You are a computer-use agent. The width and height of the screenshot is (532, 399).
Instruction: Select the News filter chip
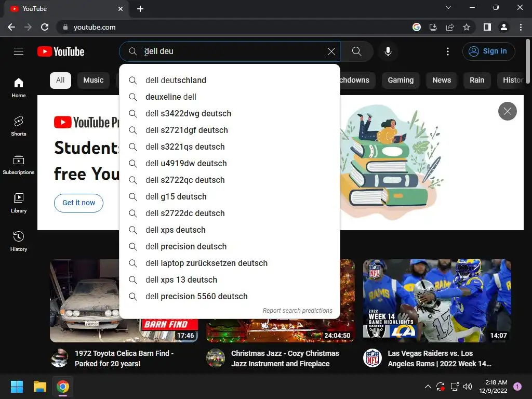[x=442, y=81]
